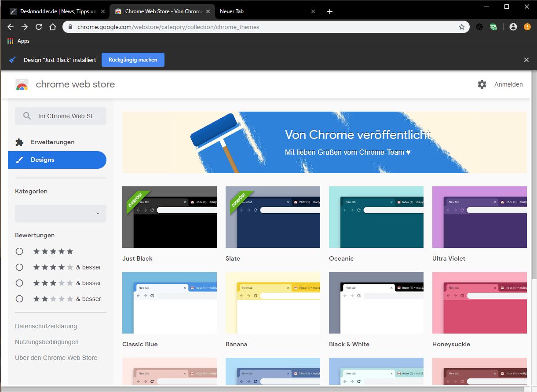
Task: Open the Ultra Violet theme thumbnail
Action: 479,217
